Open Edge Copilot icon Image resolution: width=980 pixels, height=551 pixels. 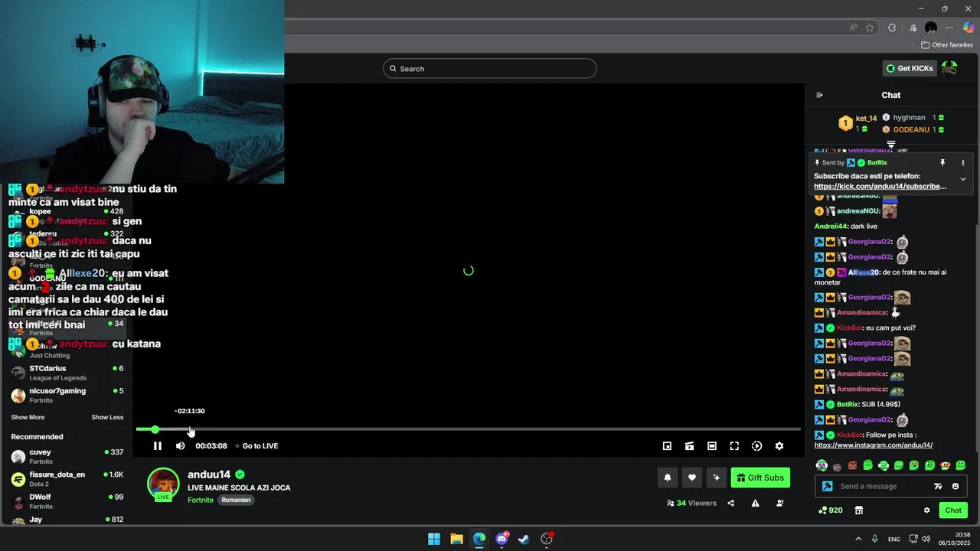(969, 28)
